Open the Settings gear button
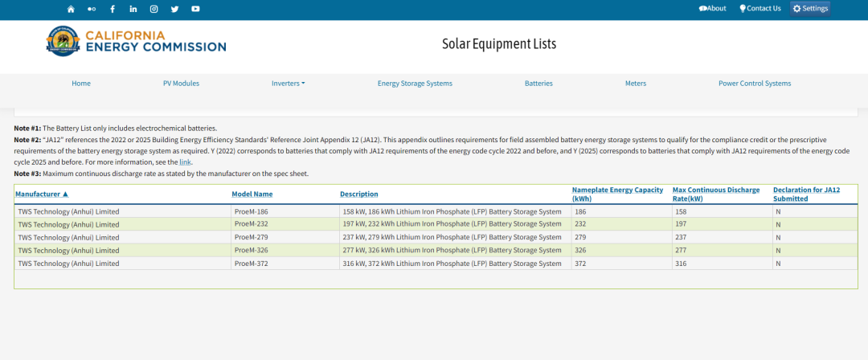 coord(810,8)
